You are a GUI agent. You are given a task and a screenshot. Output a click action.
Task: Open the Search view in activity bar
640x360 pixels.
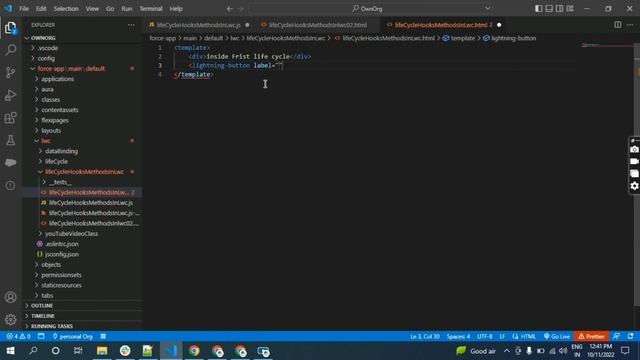click(11, 50)
